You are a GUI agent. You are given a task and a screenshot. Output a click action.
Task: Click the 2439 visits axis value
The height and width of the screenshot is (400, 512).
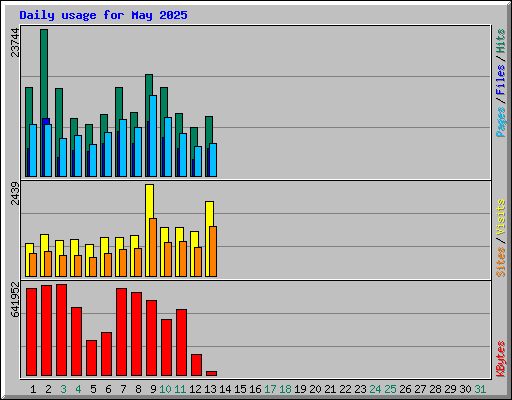pos(15,194)
